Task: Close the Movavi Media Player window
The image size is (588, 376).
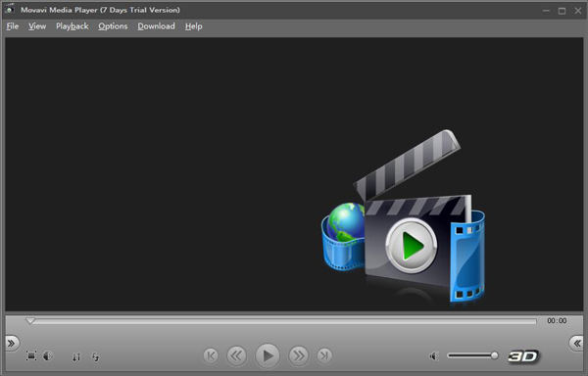Action: [x=578, y=11]
